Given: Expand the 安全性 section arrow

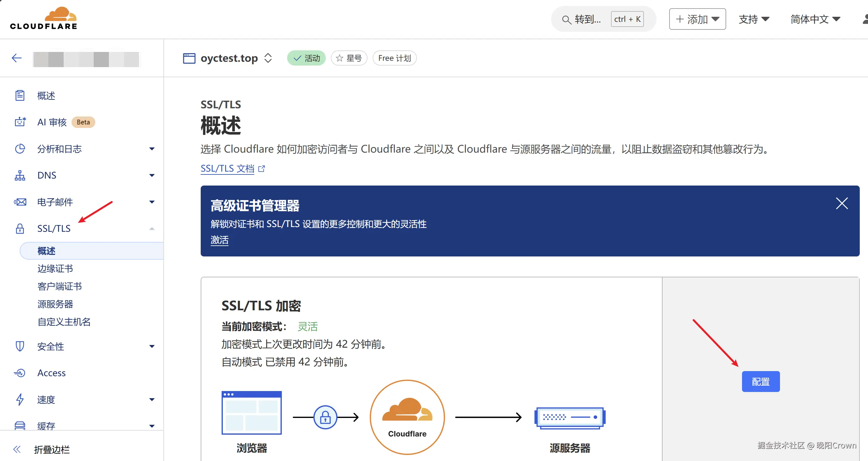Looking at the screenshot, I should (x=152, y=346).
